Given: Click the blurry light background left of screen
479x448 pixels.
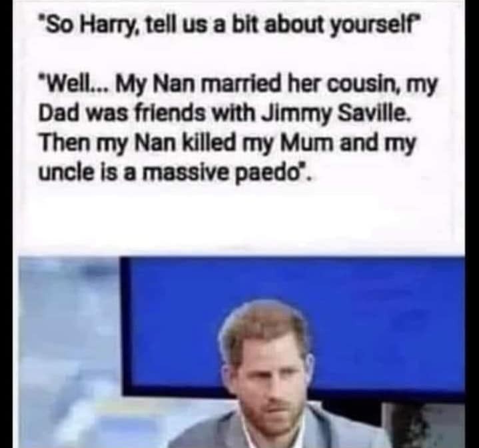Looking at the screenshot, I should pyautogui.click(x=69, y=351).
